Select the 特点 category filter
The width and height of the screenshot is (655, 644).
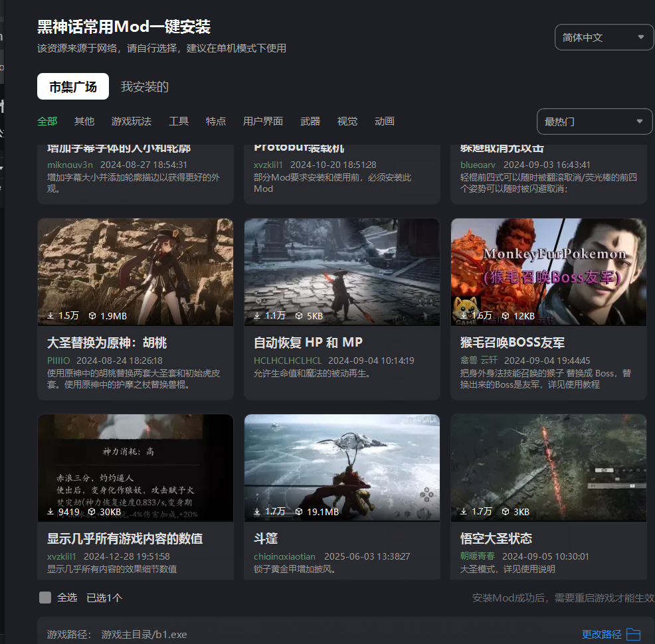click(x=216, y=121)
